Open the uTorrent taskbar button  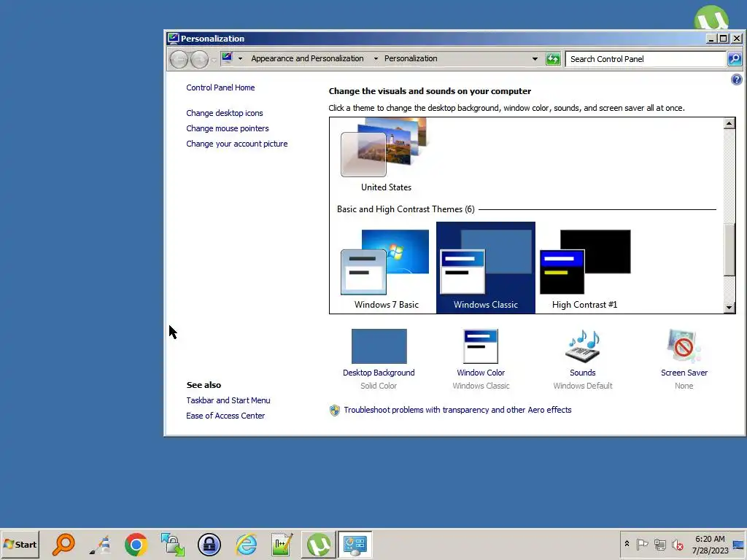point(318,544)
